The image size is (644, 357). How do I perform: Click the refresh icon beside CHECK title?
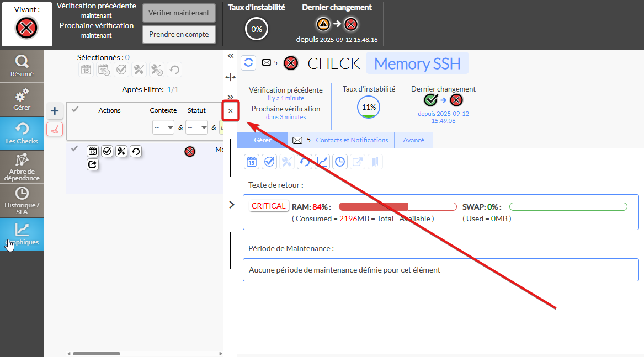[x=248, y=63]
